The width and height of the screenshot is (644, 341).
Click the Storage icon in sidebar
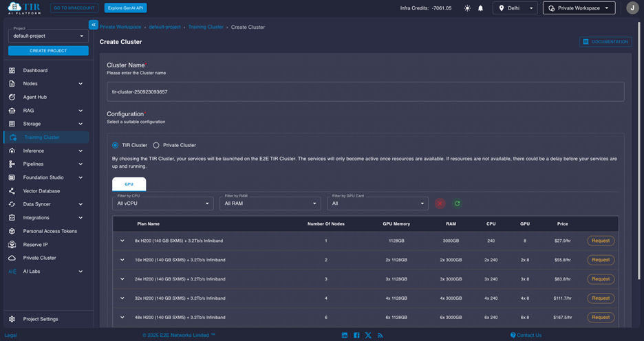tap(12, 124)
